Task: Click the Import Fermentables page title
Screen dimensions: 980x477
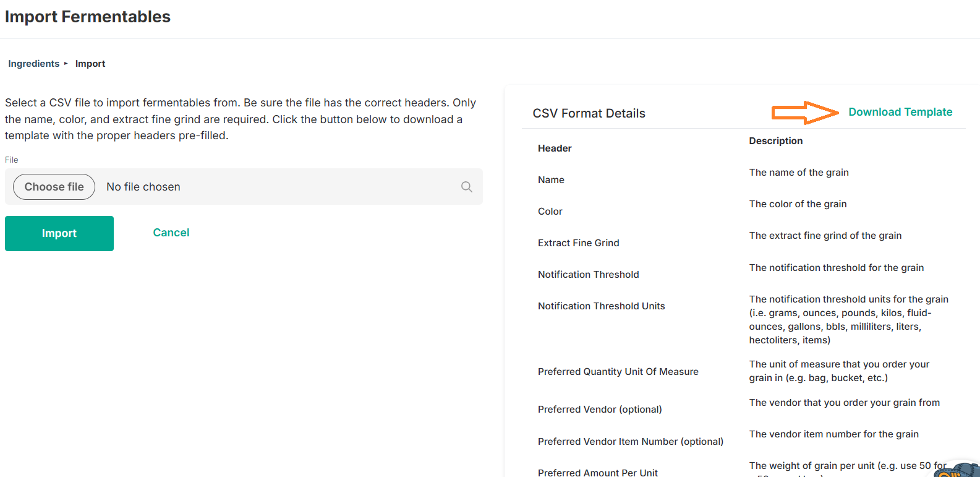Action: coord(88,17)
